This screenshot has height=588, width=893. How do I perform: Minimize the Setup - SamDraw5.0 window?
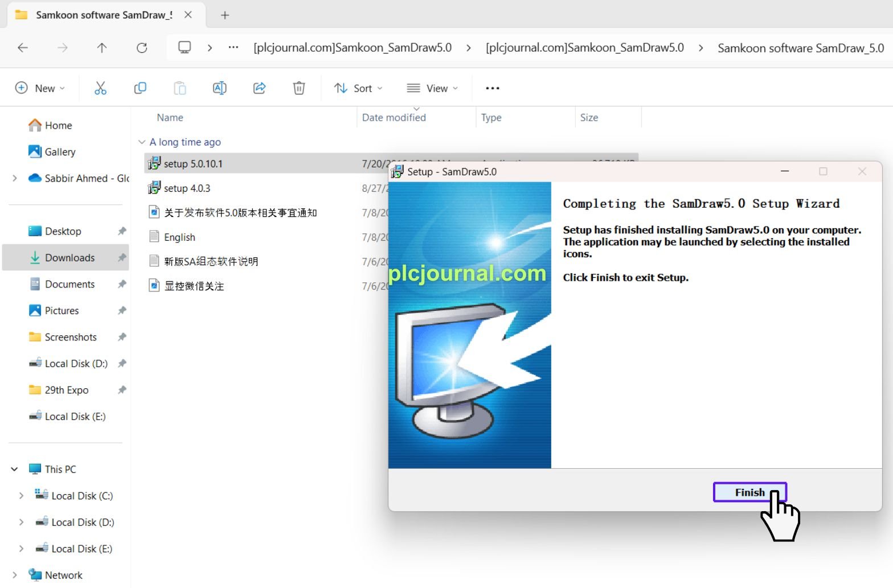coord(785,171)
